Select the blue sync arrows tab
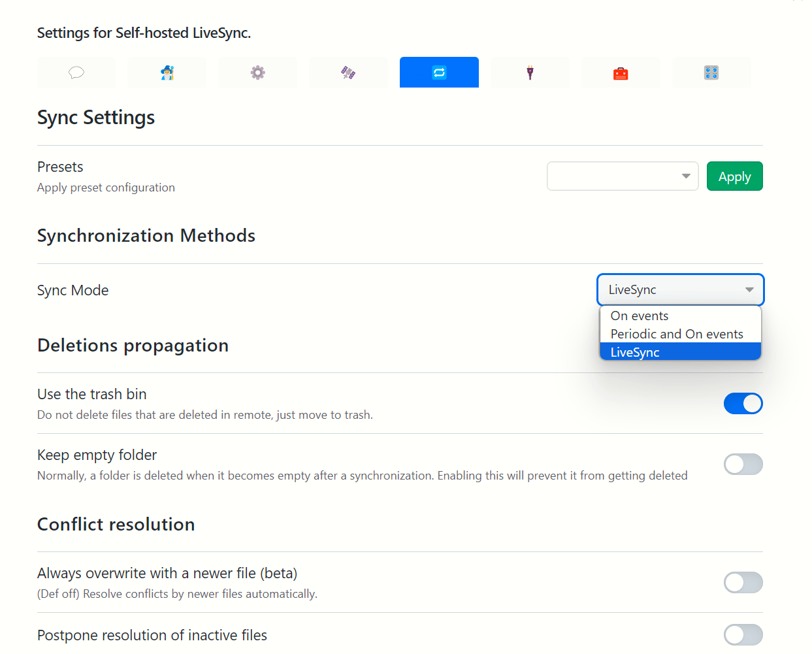812x654 pixels. pos(439,73)
